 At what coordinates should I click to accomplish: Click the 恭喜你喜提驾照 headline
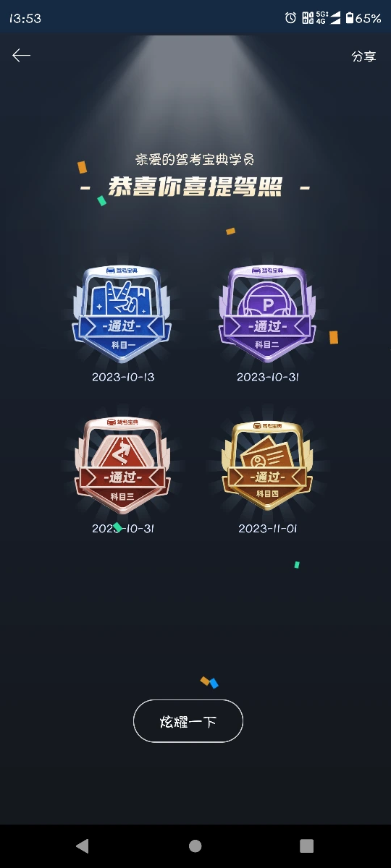[x=195, y=187]
